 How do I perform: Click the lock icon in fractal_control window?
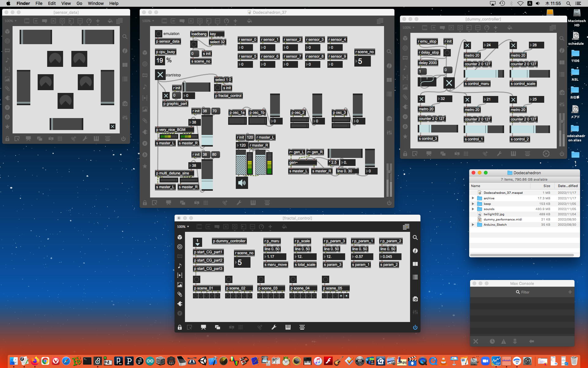pyautogui.click(x=180, y=327)
